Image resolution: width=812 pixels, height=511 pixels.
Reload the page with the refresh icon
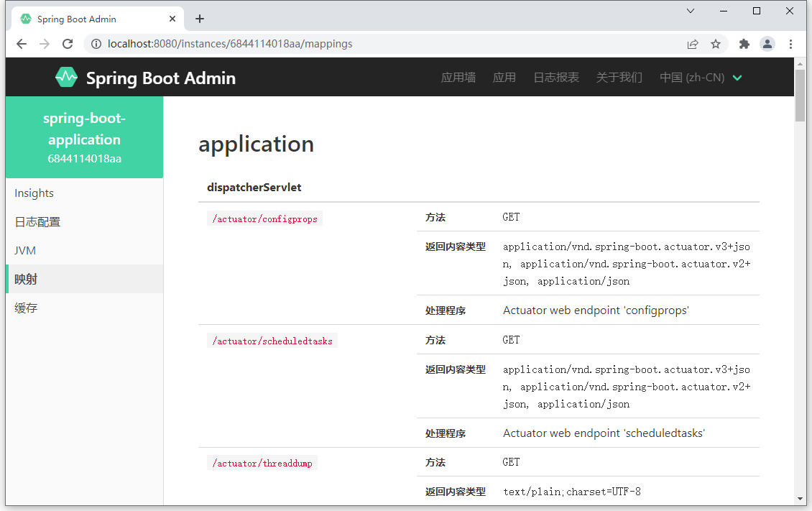coord(68,44)
